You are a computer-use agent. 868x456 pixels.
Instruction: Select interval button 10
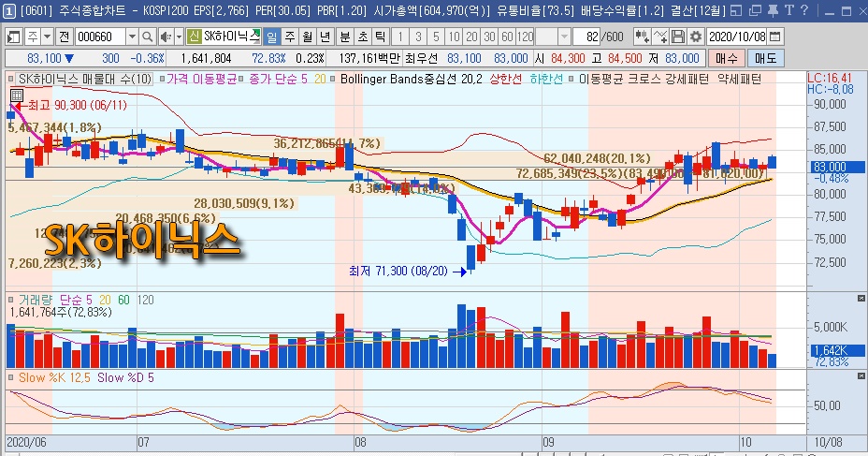454,37
